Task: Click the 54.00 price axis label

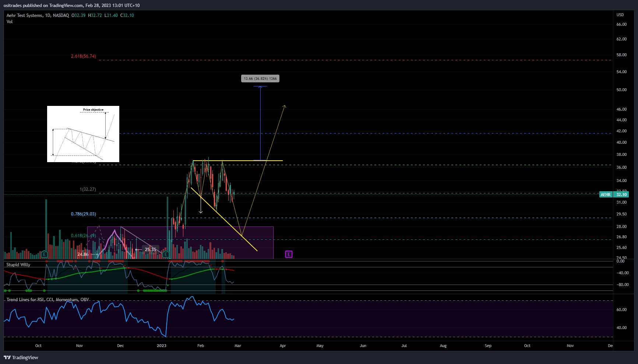Action: pyautogui.click(x=621, y=72)
